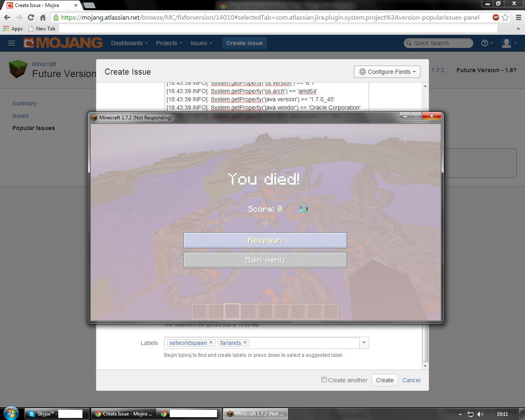
Task: Click the Chrome back arrow
Action: click(x=7, y=18)
